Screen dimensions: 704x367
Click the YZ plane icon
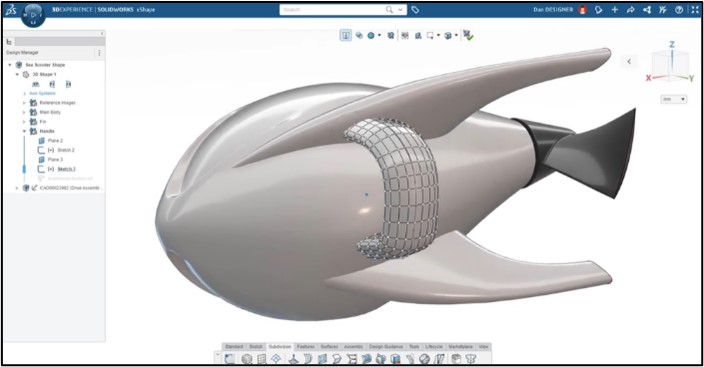click(x=52, y=84)
